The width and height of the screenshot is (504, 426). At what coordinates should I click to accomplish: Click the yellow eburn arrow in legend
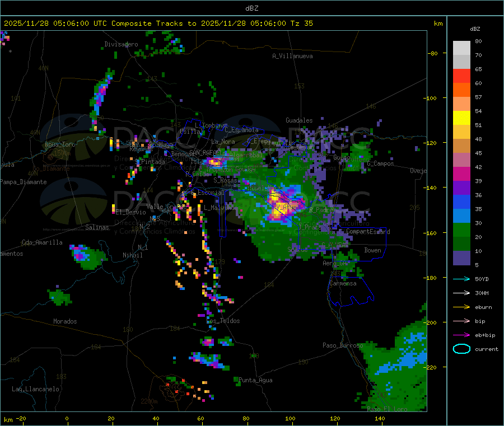pyautogui.click(x=461, y=307)
